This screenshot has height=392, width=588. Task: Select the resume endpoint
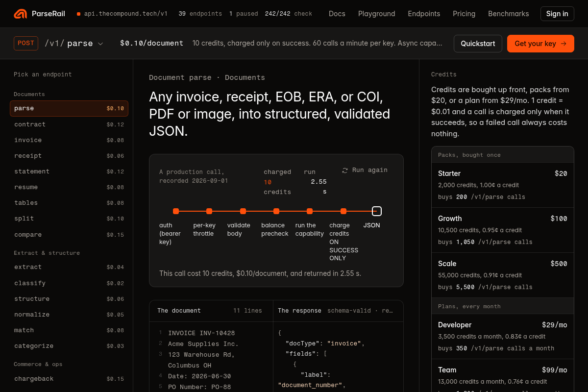click(69, 187)
